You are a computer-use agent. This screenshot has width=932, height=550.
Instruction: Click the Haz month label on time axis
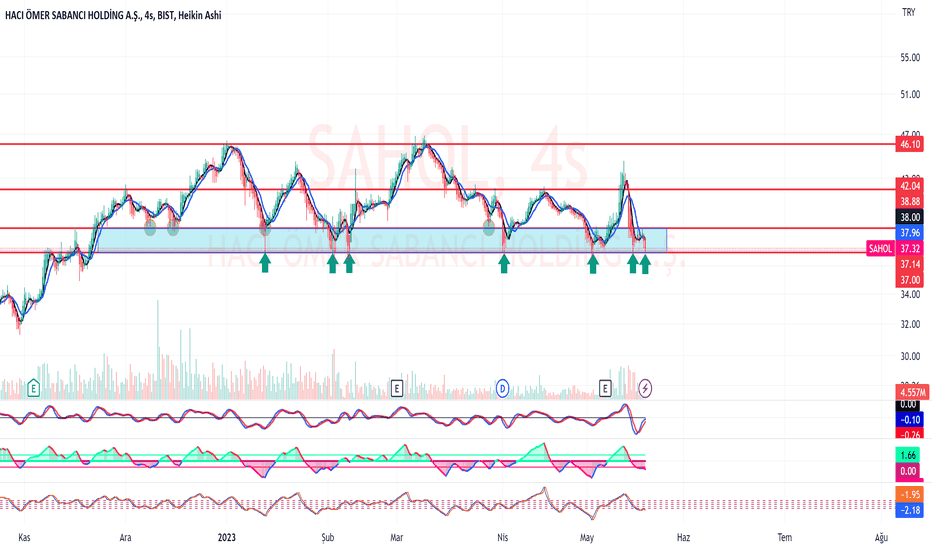click(x=684, y=538)
